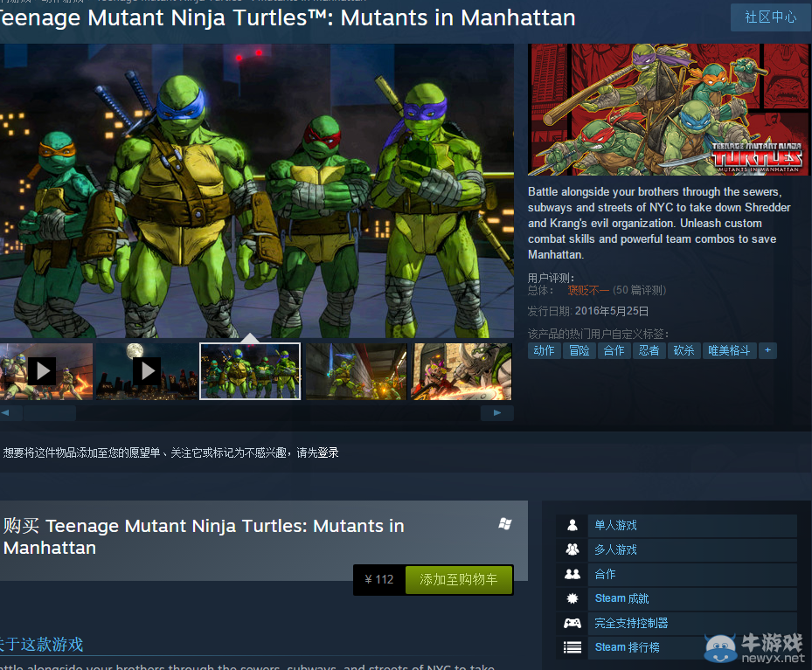
Task: Click the release date 2016年5月25日 text
Action: [612, 311]
